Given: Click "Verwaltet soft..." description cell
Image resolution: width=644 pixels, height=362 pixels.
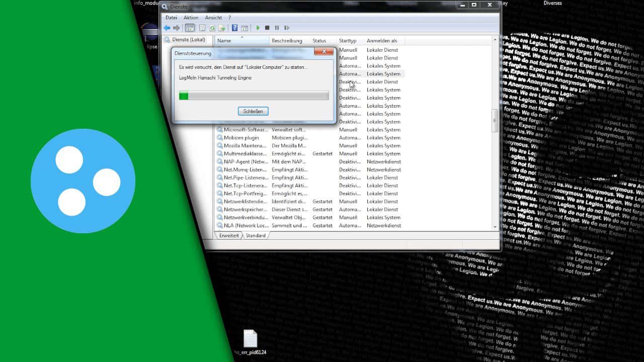Looking at the screenshot, I should [x=289, y=130].
